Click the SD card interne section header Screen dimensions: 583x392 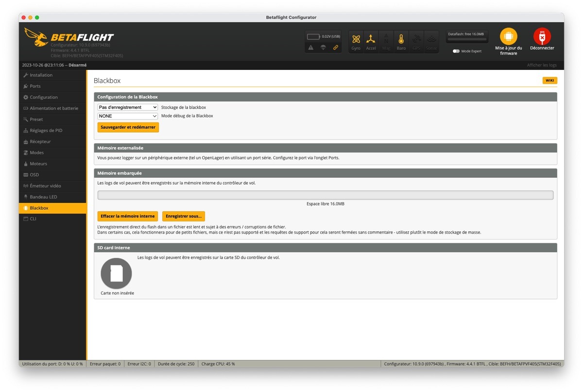[326, 248]
